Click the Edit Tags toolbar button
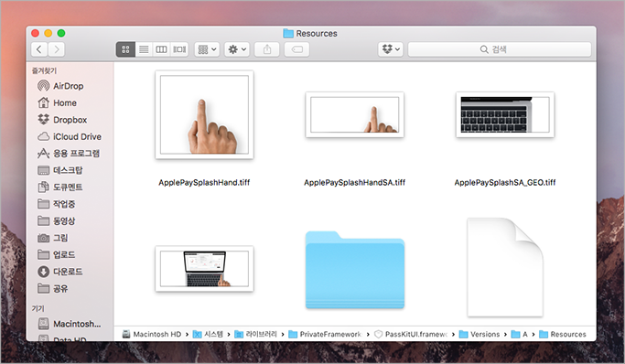The height and width of the screenshot is (364, 625). point(297,49)
